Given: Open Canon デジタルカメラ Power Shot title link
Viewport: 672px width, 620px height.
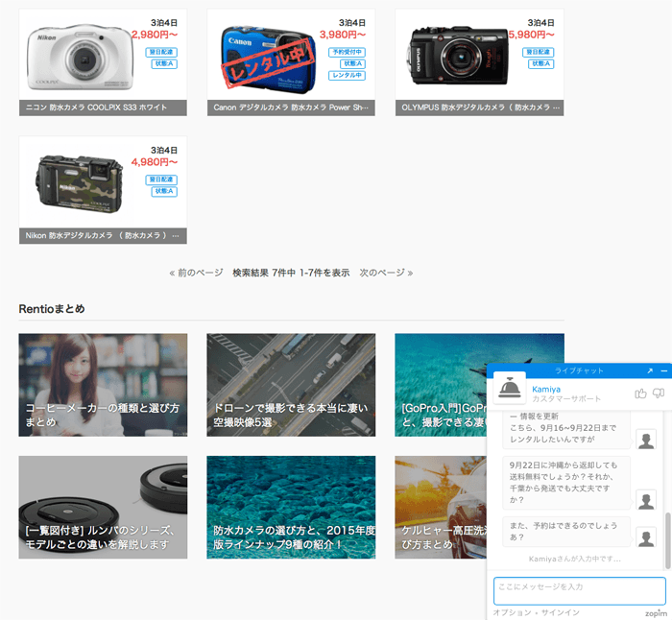Looking at the screenshot, I should pos(291,107).
